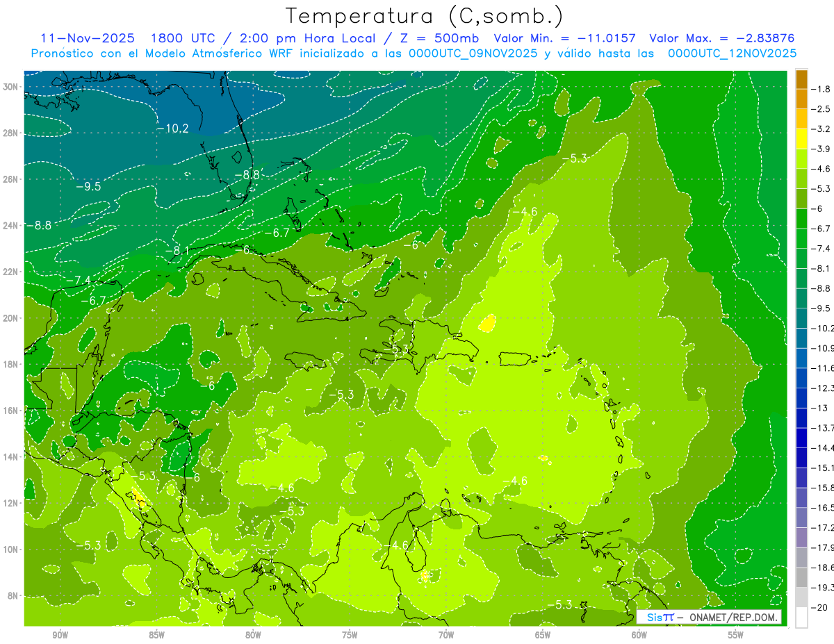The width and height of the screenshot is (834, 644).
Task: Click the "-19.3" colorbar label
Action: tap(823, 588)
